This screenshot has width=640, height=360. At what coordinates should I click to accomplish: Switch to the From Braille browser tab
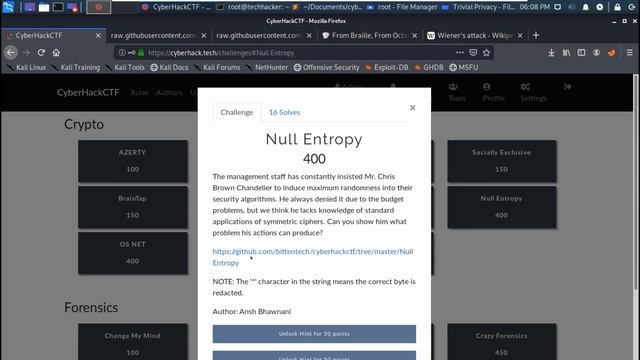(x=370, y=36)
